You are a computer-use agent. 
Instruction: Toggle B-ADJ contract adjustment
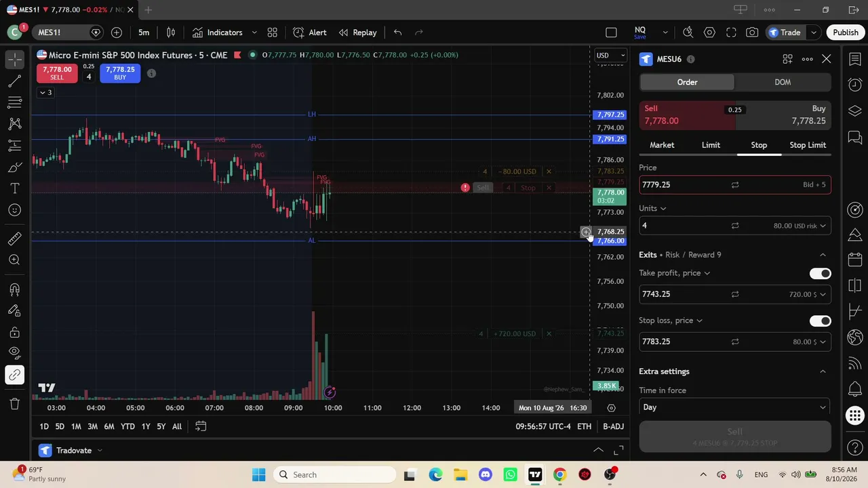[613, 426]
